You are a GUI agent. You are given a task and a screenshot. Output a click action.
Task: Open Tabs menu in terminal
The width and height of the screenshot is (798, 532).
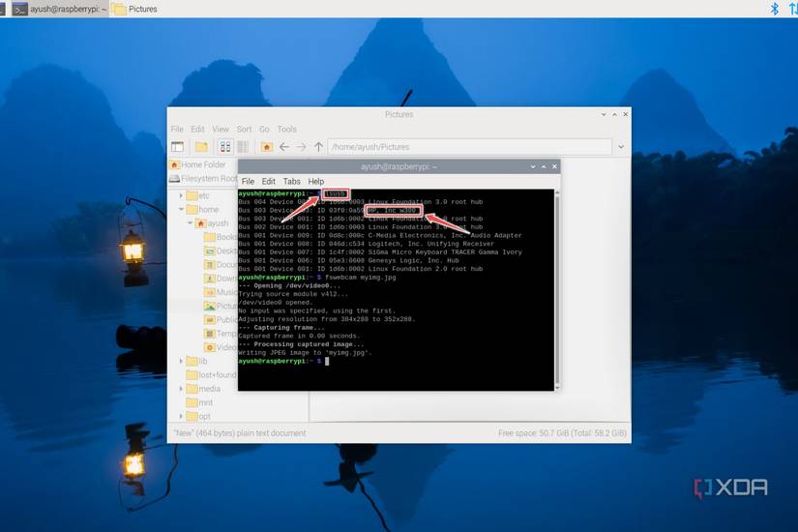click(291, 181)
